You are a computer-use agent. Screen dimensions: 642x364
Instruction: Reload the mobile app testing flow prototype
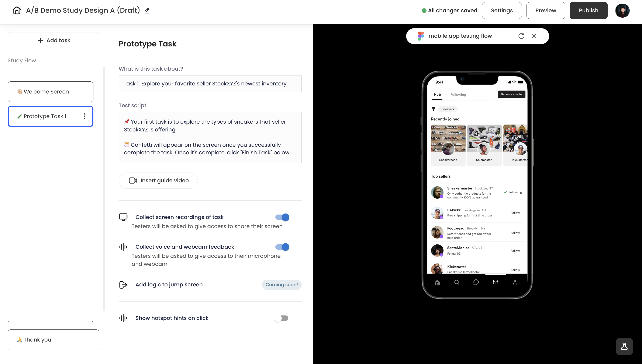tap(521, 36)
